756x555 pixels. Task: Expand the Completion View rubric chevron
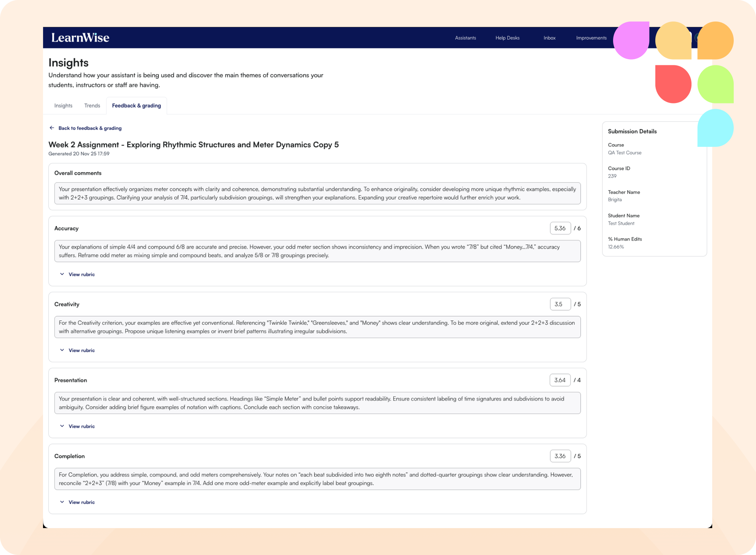pos(62,502)
